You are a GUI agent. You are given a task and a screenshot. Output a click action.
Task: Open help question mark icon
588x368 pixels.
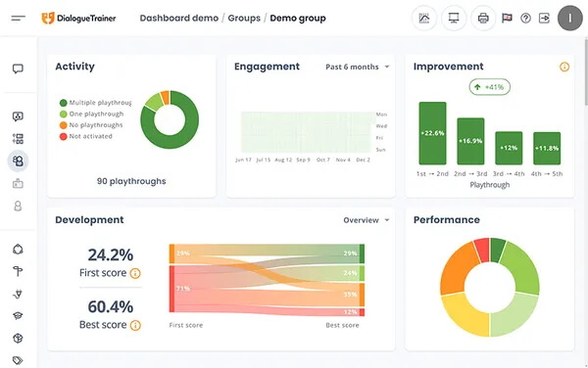pyautogui.click(x=525, y=18)
